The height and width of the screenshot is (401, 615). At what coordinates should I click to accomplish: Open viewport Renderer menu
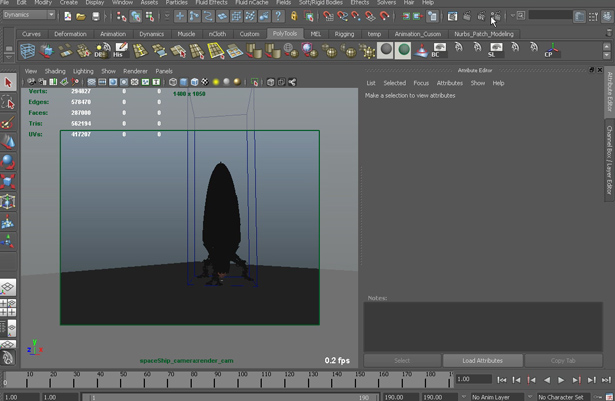click(x=135, y=71)
